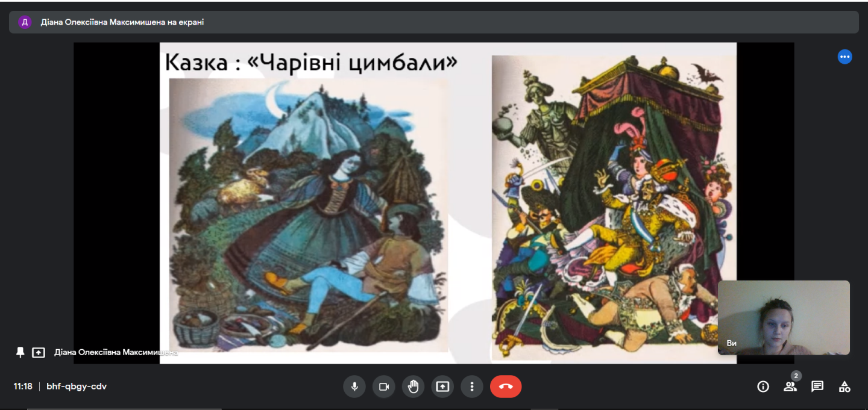The height and width of the screenshot is (410, 868).
Task: Click left fairy-tale illustration of dancing girl
Action: [x=309, y=215]
